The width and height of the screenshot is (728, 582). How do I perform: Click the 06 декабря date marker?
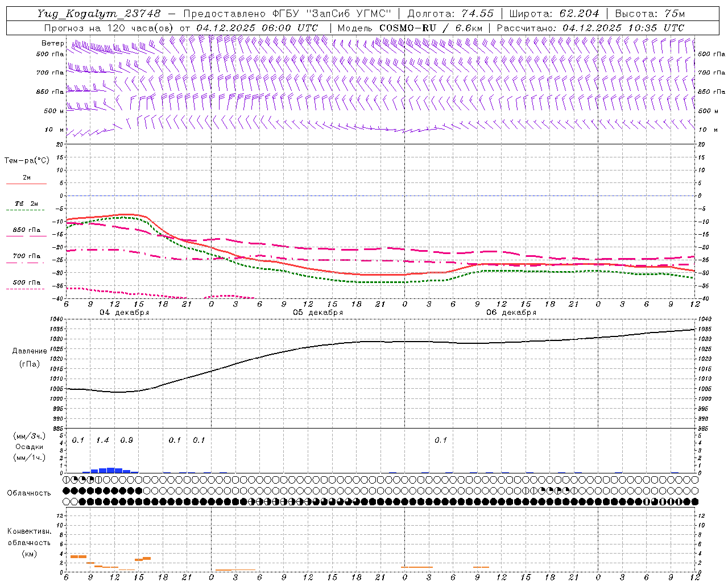pos(511,313)
